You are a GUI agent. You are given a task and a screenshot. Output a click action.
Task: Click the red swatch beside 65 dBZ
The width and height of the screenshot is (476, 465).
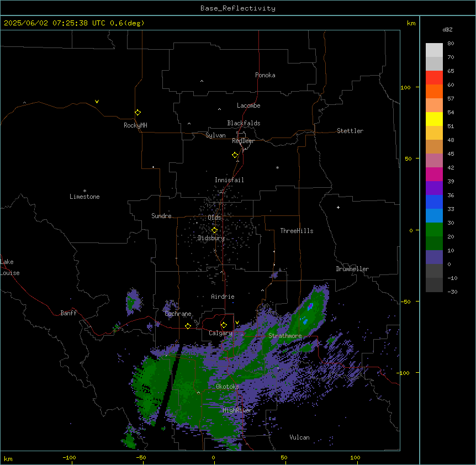click(x=434, y=78)
